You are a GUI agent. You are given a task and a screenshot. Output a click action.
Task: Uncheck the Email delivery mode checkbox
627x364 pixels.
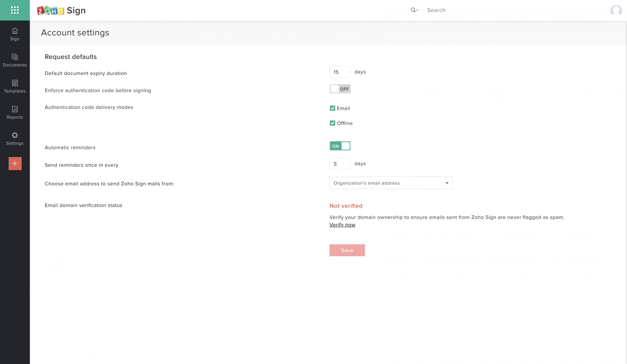pos(332,108)
